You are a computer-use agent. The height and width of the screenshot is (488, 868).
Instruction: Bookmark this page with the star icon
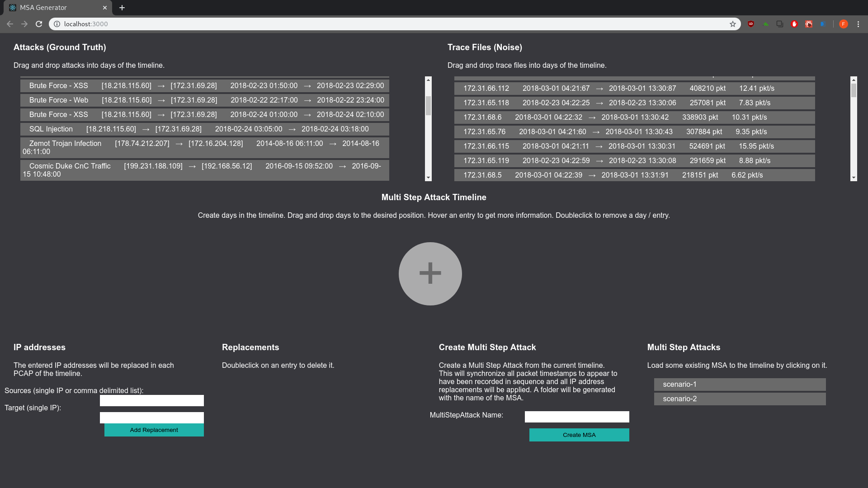[733, 24]
